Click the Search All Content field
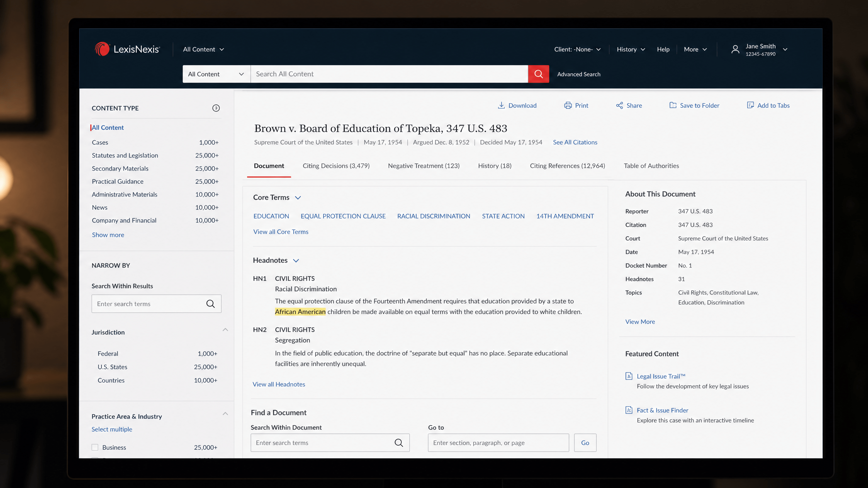 coord(389,74)
